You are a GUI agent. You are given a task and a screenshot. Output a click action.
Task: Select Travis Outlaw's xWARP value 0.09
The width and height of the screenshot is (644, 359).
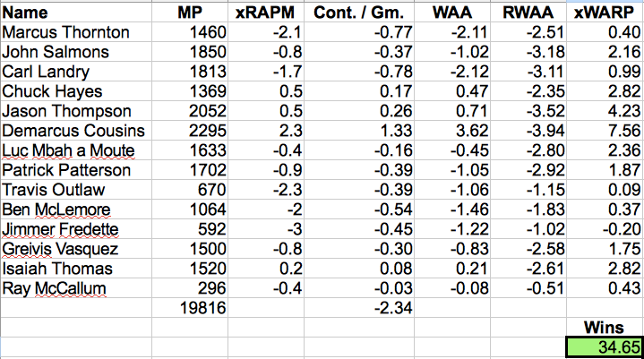[x=605, y=190]
